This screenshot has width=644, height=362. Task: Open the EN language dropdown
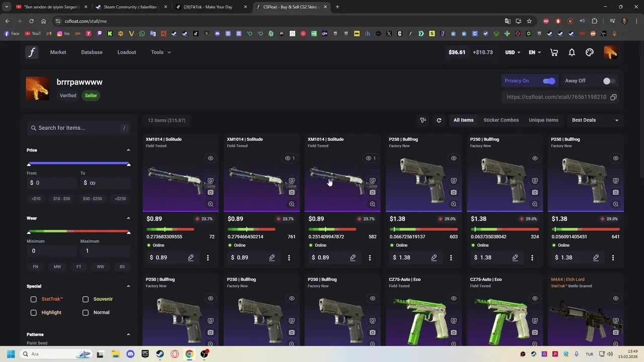[x=535, y=52]
